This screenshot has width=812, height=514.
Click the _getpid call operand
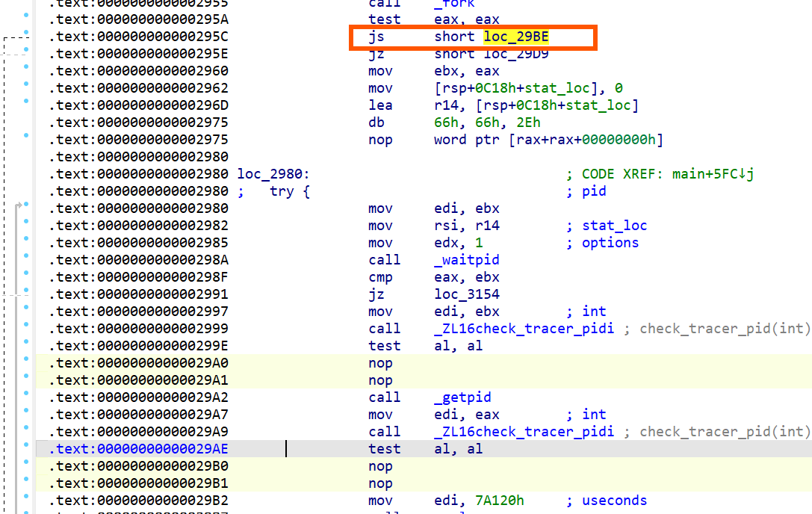pyautogui.click(x=462, y=397)
